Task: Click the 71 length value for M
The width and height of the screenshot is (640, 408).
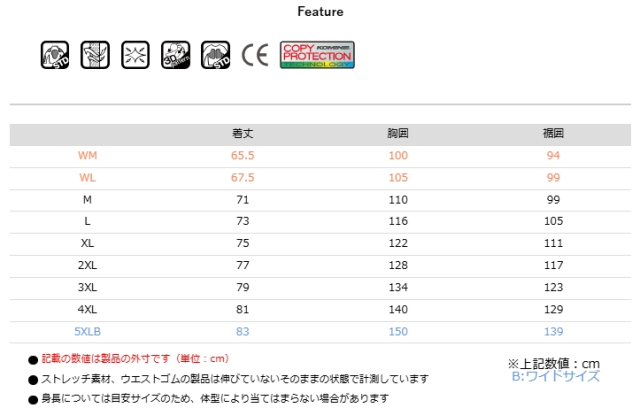Action: (x=242, y=200)
